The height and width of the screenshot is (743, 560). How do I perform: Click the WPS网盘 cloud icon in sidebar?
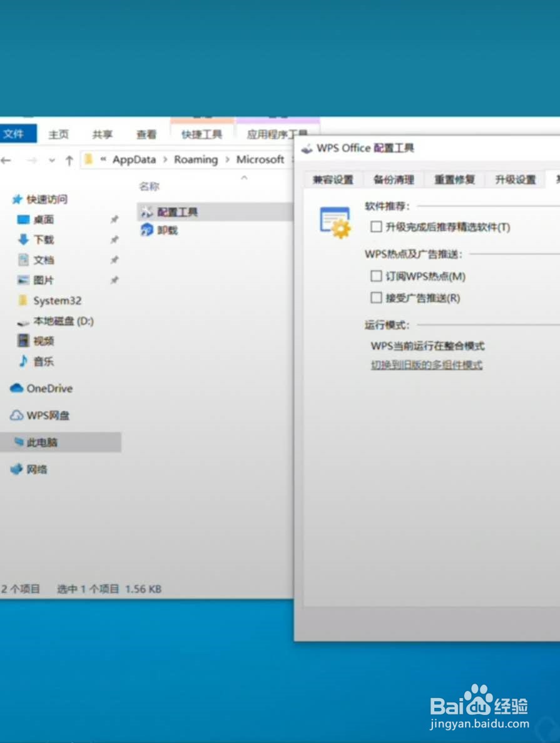(x=15, y=415)
